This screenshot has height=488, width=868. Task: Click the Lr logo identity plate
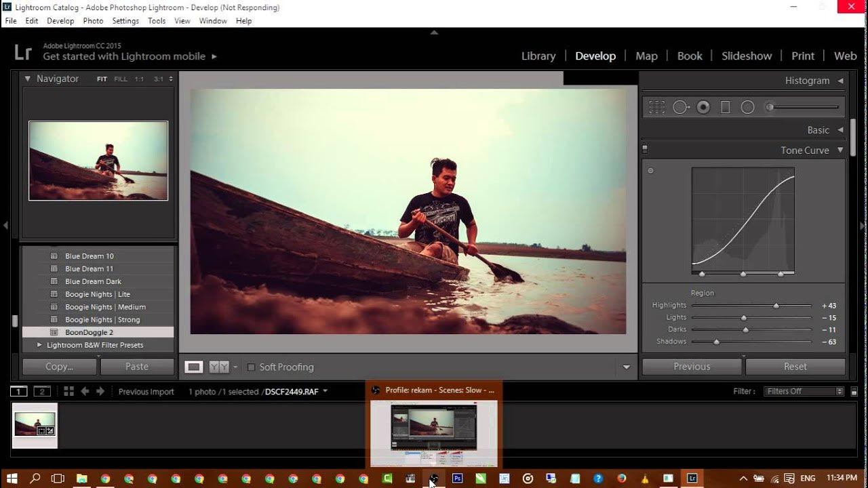(x=23, y=52)
